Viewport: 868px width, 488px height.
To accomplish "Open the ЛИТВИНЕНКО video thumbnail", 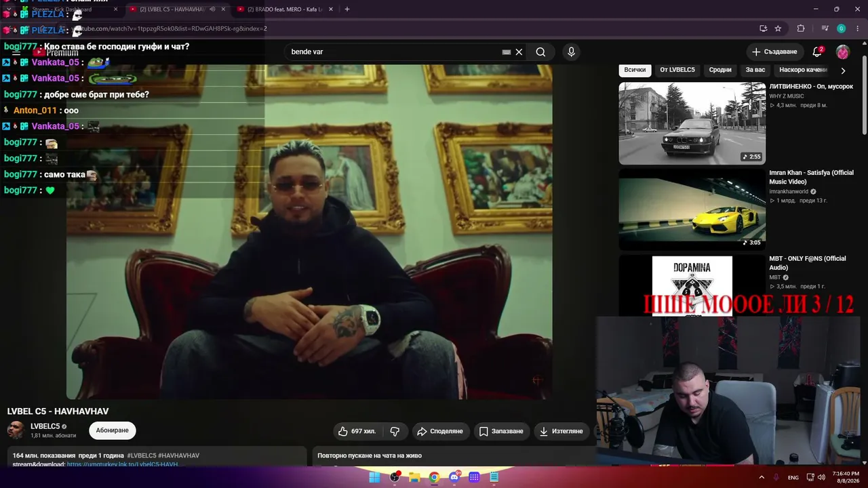I will [692, 123].
